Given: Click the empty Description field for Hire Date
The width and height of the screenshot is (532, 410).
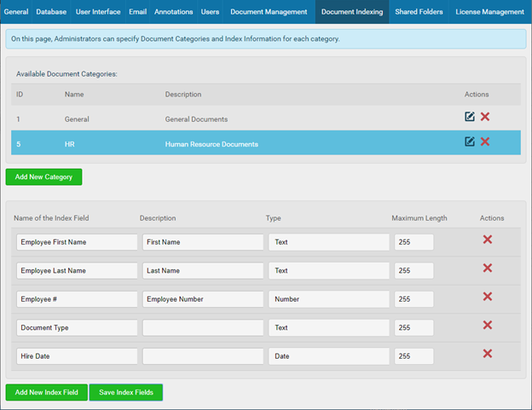Looking at the screenshot, I should [x=203, y=356].
